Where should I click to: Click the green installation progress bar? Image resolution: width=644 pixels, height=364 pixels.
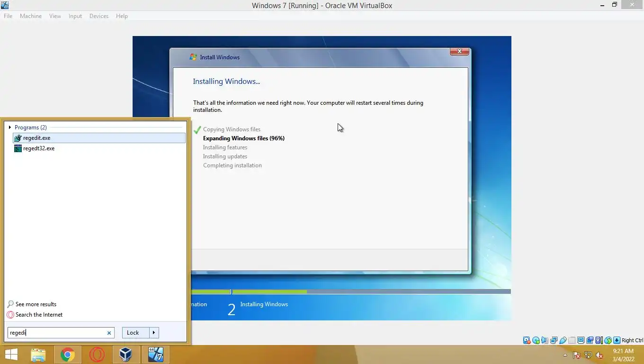tap(269, 291)
